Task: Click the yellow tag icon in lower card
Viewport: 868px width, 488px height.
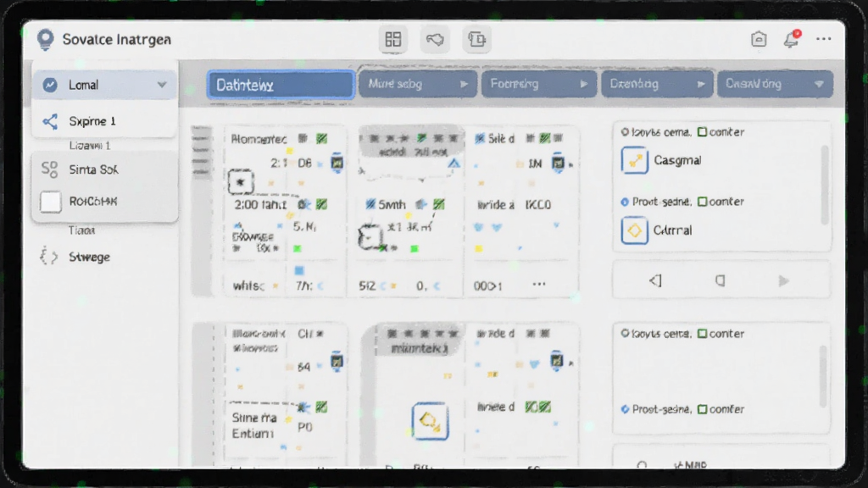Action: [x=430, y=422]
